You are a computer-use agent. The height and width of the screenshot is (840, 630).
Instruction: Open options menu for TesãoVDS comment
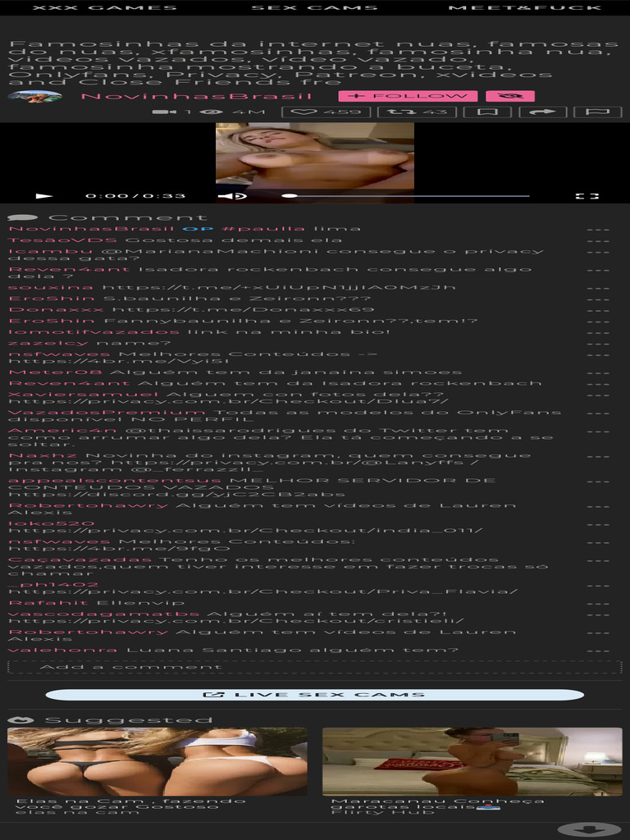[x=598, y=240]
